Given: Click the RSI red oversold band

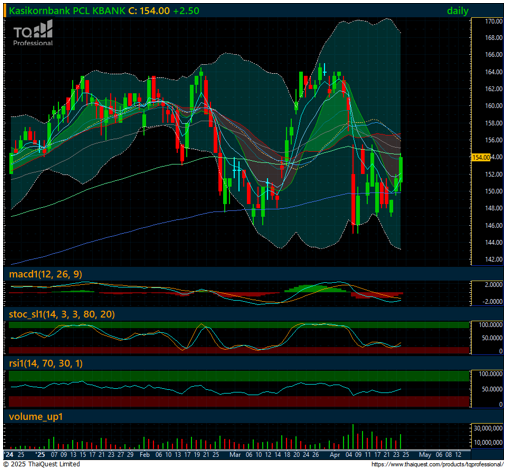Looking at the screenshot, I should [x=239, y=402].
